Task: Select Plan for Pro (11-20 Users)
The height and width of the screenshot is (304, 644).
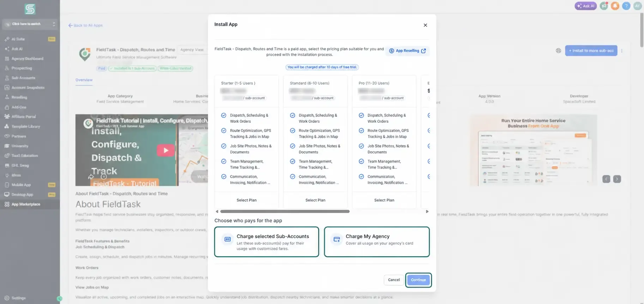Action: pyautogui.click(x=384, y=200)
